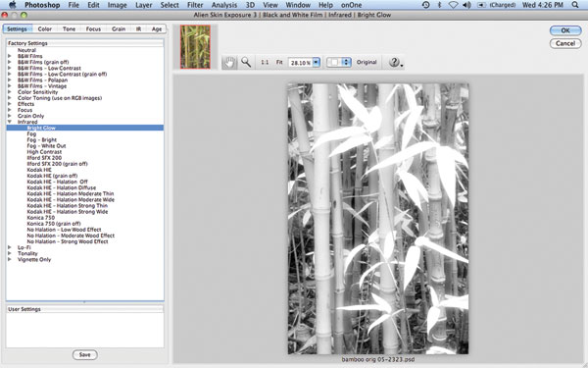Click the bamboo color thumbnail
The width and height of the screenshot is (588, 368).
(x=195, y=46)
